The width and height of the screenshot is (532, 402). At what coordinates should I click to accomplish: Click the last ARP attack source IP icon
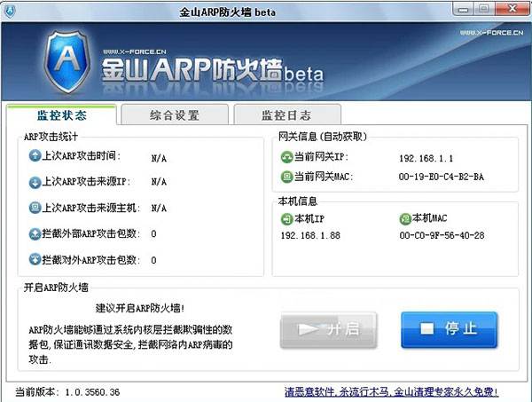35,182
